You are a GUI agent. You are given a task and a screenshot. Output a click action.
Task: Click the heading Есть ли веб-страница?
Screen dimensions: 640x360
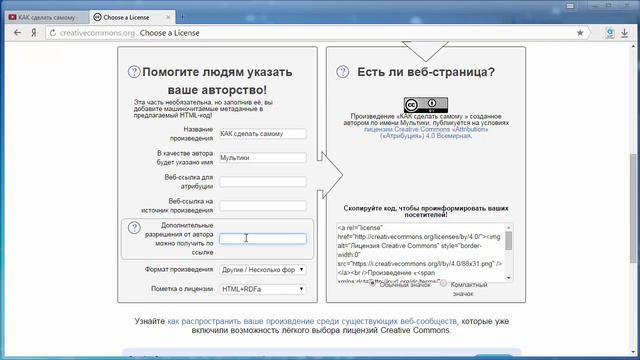click(x=426, y=72)
